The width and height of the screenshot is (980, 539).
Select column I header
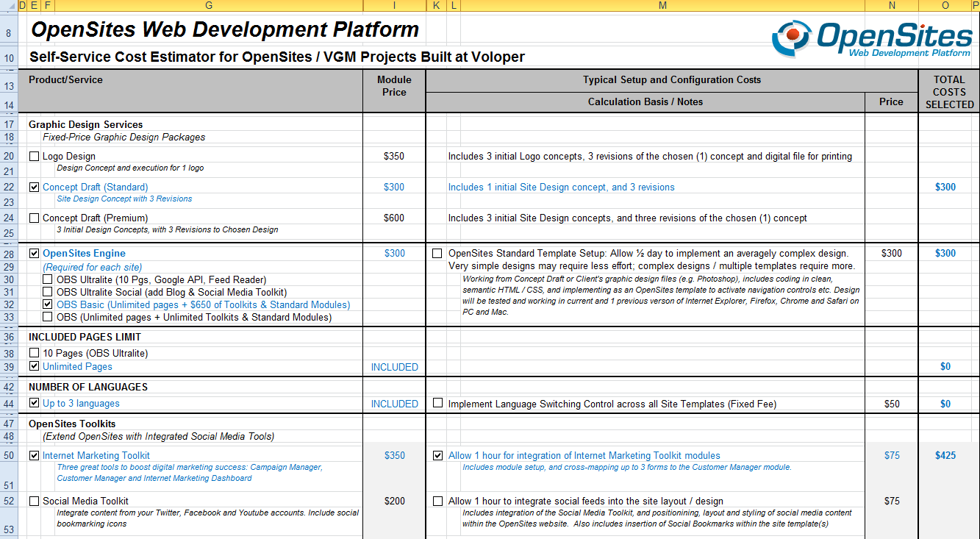(394, 5)
